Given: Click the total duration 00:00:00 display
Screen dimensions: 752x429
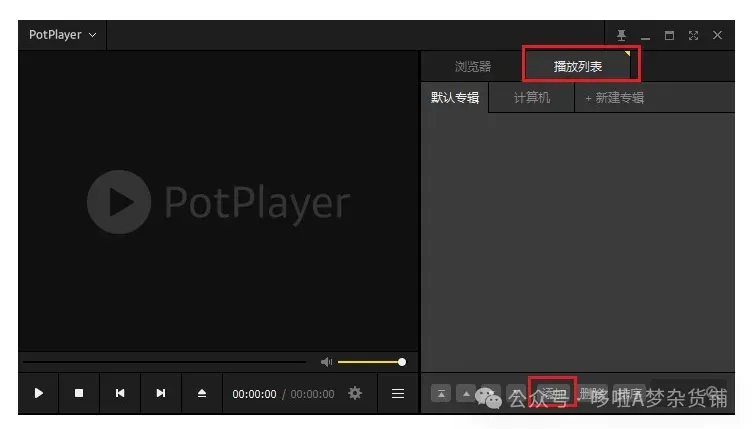Looking at the screenshot, I should 312,394.
